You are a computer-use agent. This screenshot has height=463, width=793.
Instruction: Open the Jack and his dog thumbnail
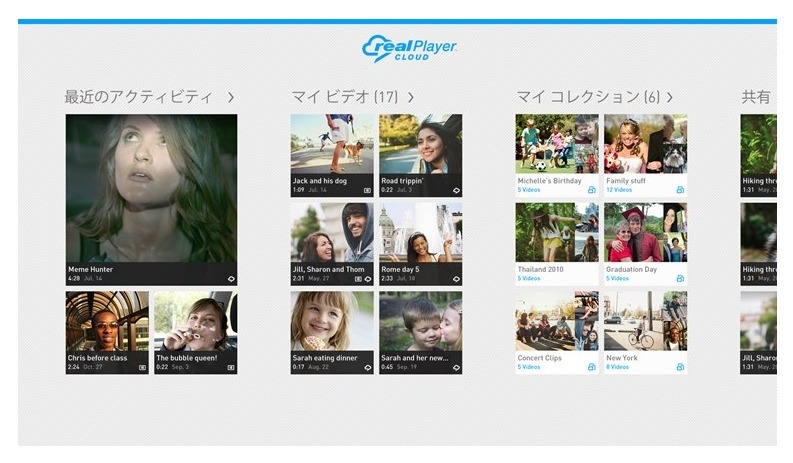[332, 144]
